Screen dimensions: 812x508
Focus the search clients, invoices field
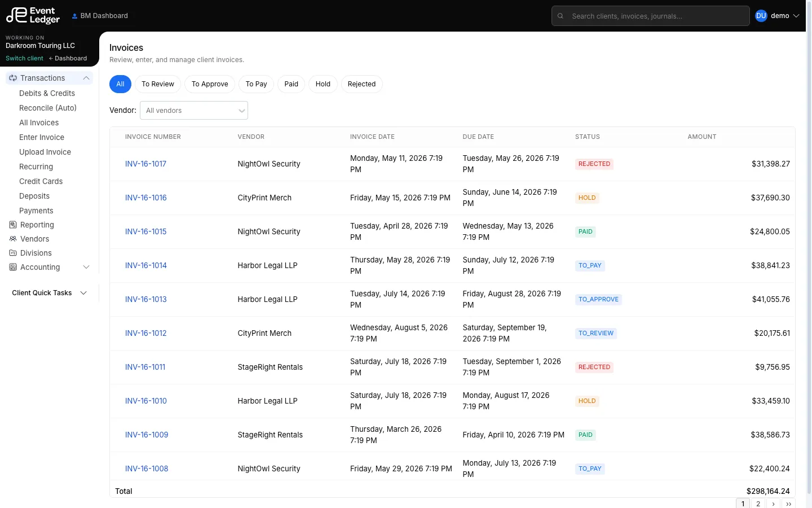click(x=650, y=16)
